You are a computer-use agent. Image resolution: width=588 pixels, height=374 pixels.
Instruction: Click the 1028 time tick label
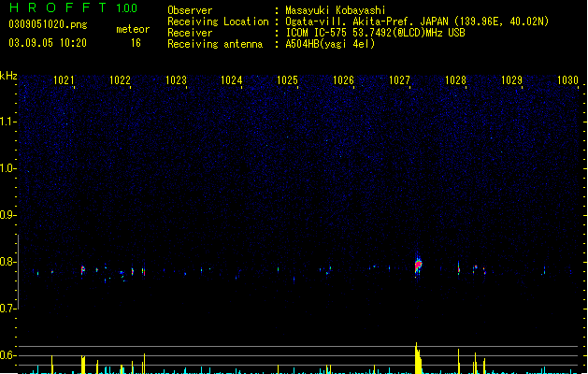coord(455,80)
